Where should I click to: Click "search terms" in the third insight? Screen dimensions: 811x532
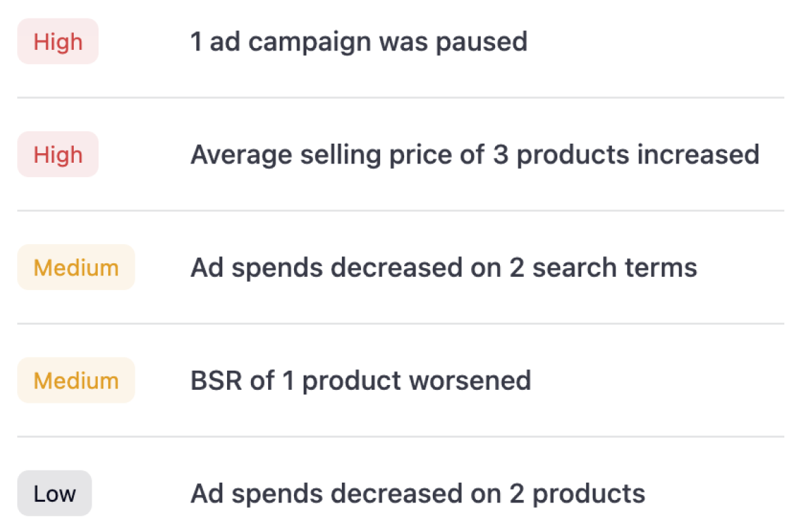click(615, 267)
